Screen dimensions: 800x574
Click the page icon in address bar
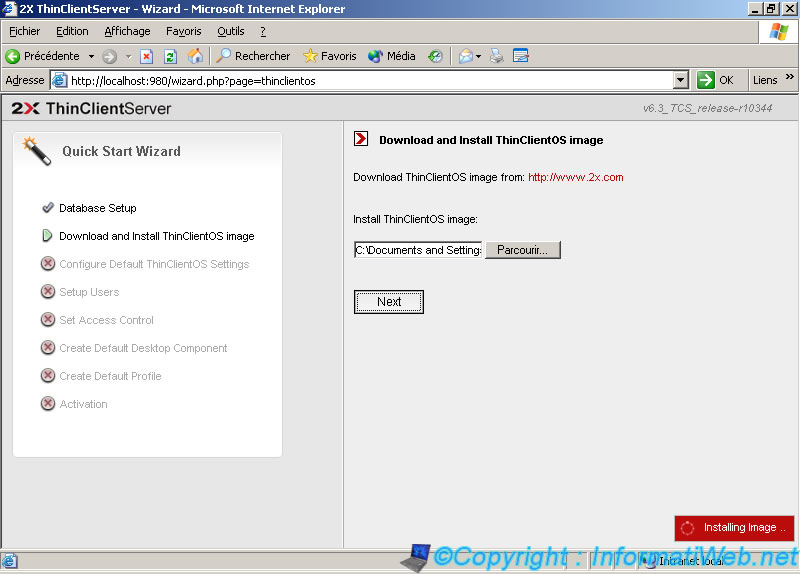pos(60,80)
